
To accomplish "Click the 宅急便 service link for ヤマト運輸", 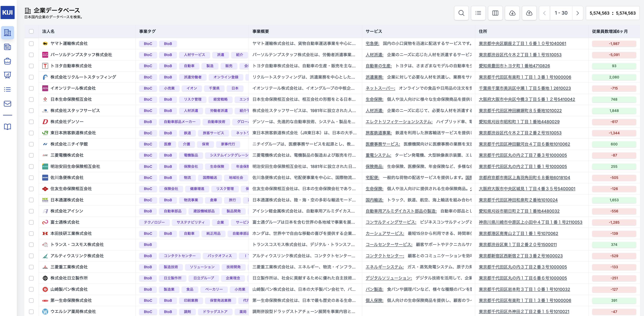I will (x=372, y=43).
